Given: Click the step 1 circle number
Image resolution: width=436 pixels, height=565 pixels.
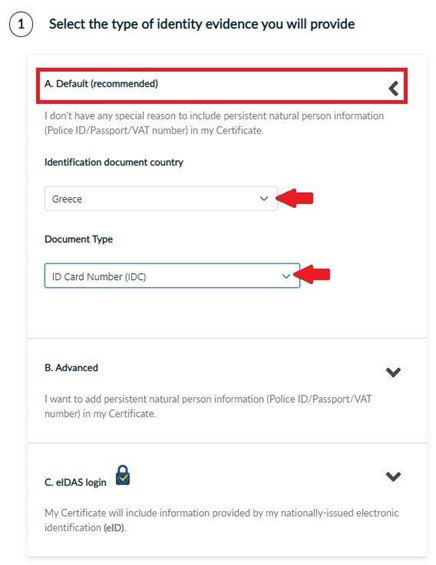Looking at the screenshot, I should point(21,25).
